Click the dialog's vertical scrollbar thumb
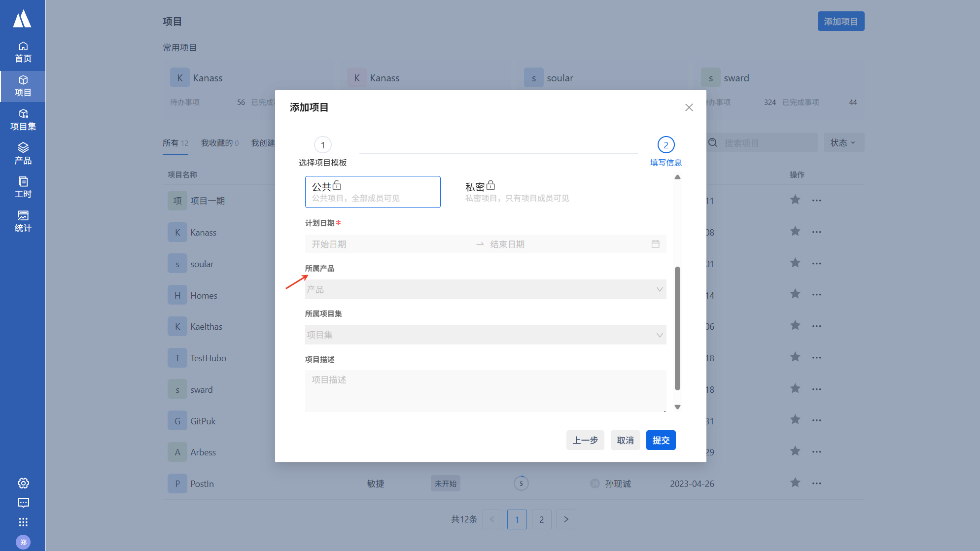 [677, 328]
